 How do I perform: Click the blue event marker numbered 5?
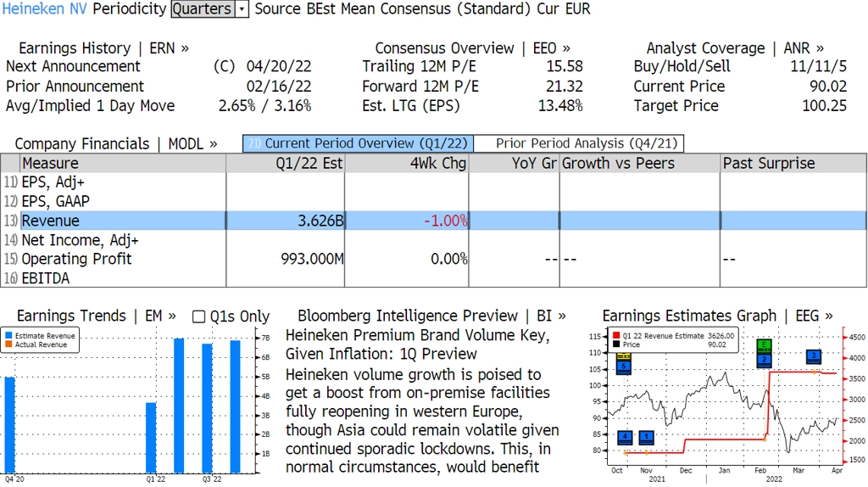pyautogui.click(x=624, y=367)
